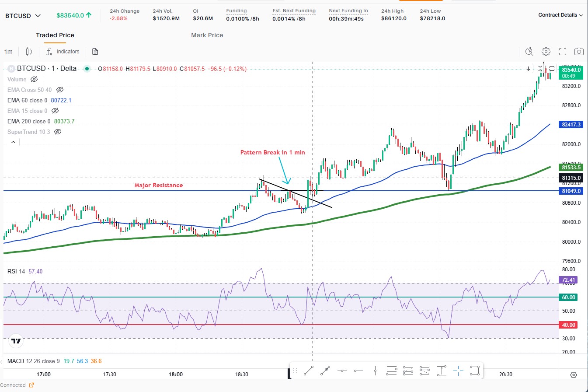
Task: Select the Traded Price tab
Action: tap(55, 35)
